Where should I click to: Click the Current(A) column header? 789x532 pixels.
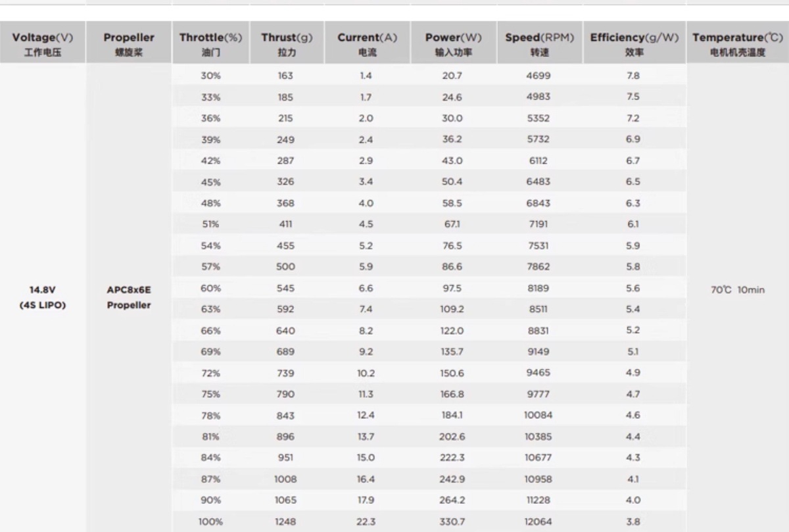coord(368,43)
